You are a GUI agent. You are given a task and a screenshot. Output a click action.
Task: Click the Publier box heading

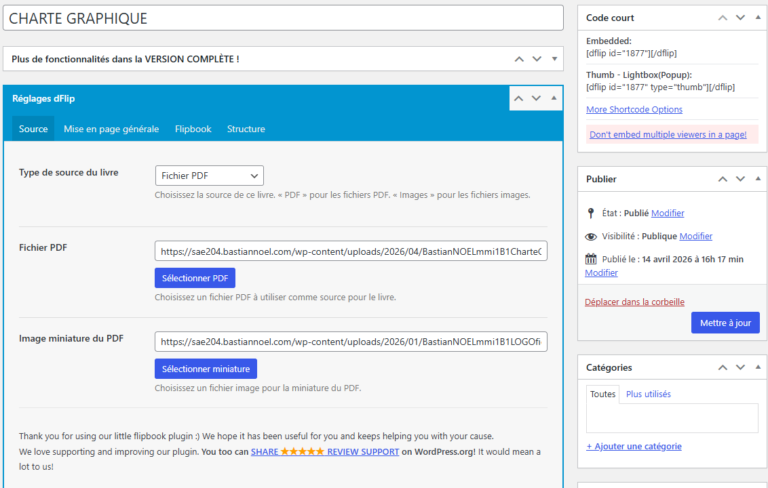[601, 179]
